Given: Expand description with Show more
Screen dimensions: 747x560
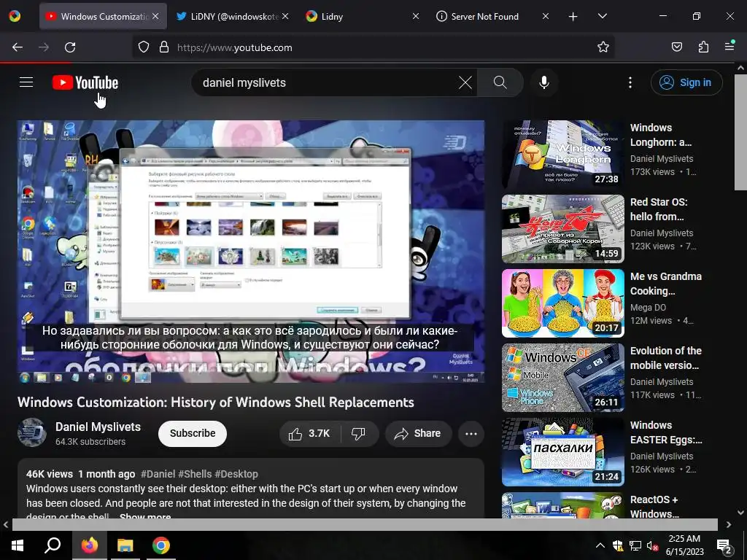Looking at the screenshot, I should pyautogui.click(x=145, y=516).
